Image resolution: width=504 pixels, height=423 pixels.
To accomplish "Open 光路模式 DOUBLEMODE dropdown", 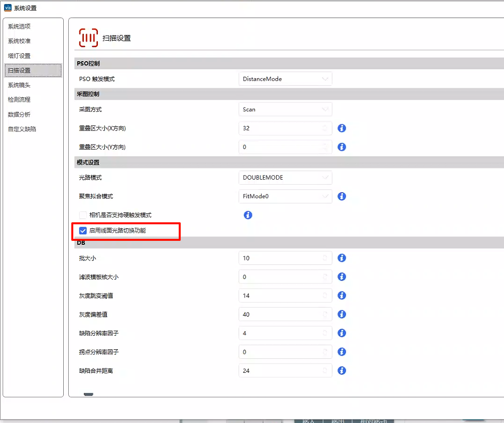I will click(x=285, y=178).
